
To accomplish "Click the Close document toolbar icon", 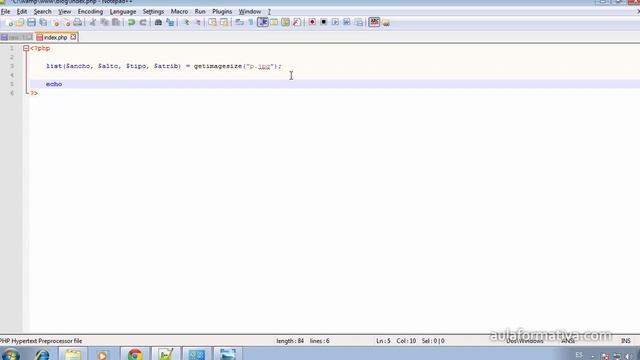I will coord(55,22).
